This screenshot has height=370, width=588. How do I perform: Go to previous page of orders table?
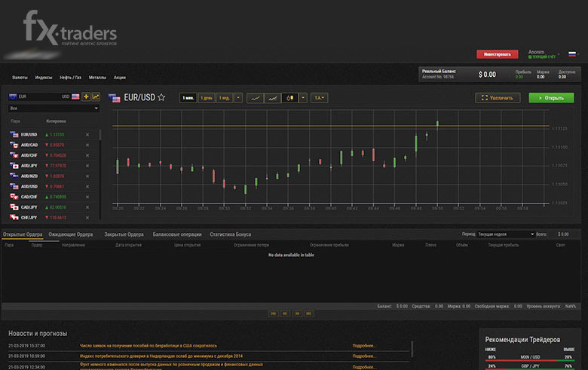285,313
